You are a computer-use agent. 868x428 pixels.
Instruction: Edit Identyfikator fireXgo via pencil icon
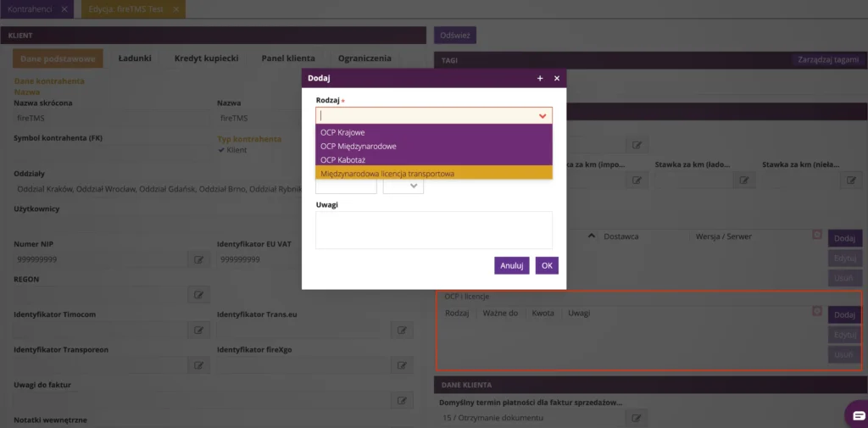point(402,365)
